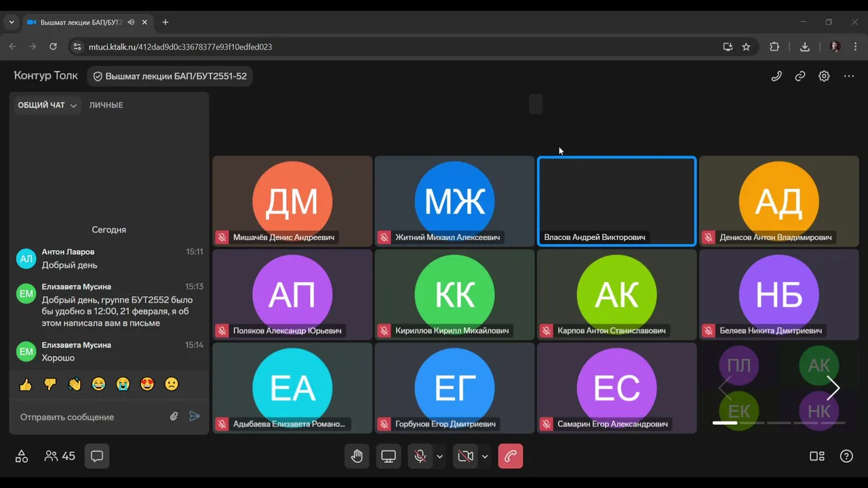Click the install app icon in address bar
The height and width of the screenshot is (488, 868).
(x=728, y=47)
